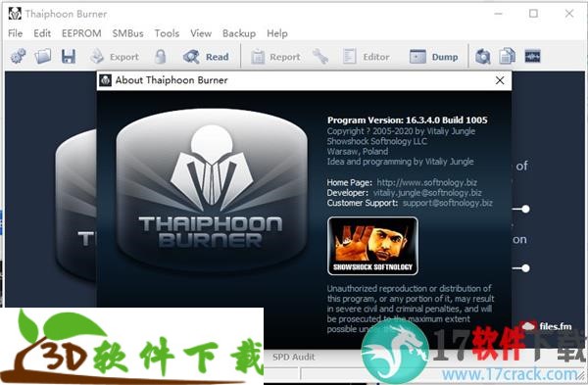Maximize the Thaiphoon Burner window

click(533, 14)
